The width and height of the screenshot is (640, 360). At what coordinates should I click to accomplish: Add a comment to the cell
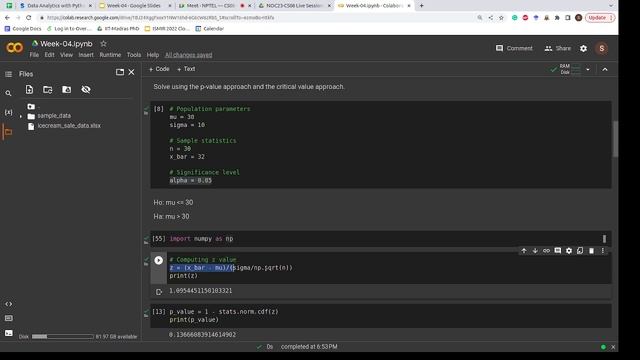pyautogui.click(x=558, y=251)
